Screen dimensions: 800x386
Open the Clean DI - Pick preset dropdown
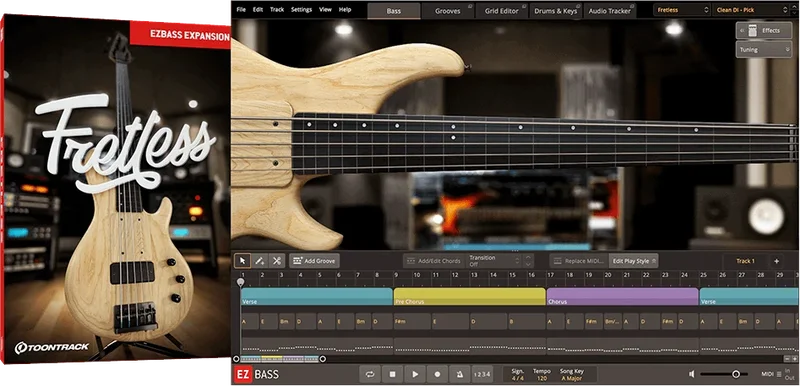click(x=751, y=10)
